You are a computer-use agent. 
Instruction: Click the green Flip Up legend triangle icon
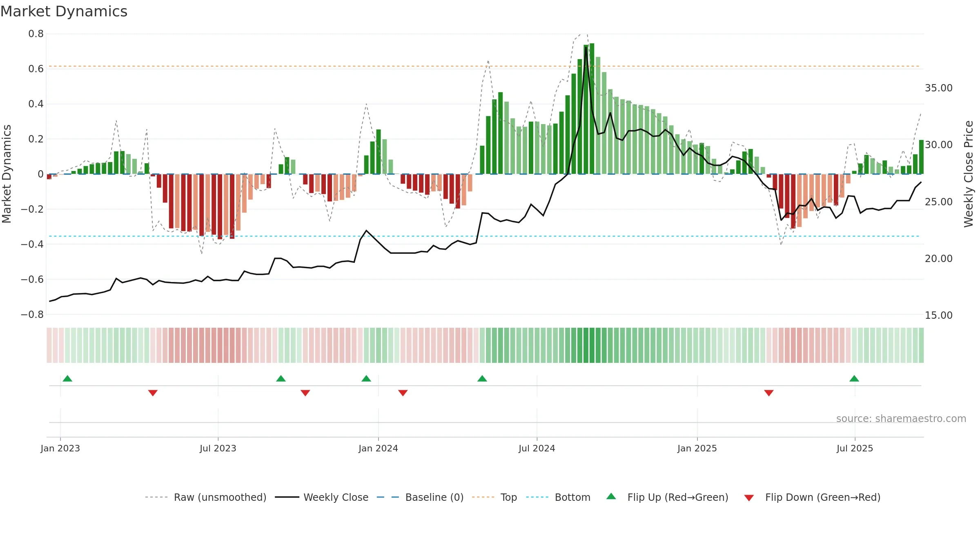pos(611,496)
